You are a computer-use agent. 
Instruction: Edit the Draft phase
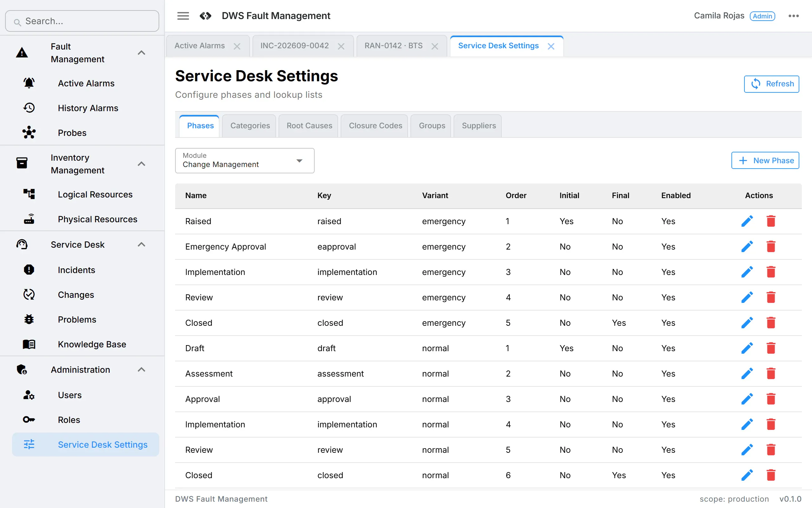point(747,348)
